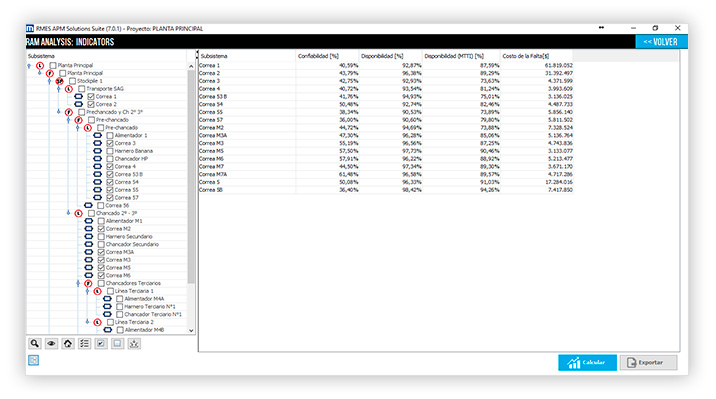Collapse the Línea Terciaria 2 node

tap(88, 322)
